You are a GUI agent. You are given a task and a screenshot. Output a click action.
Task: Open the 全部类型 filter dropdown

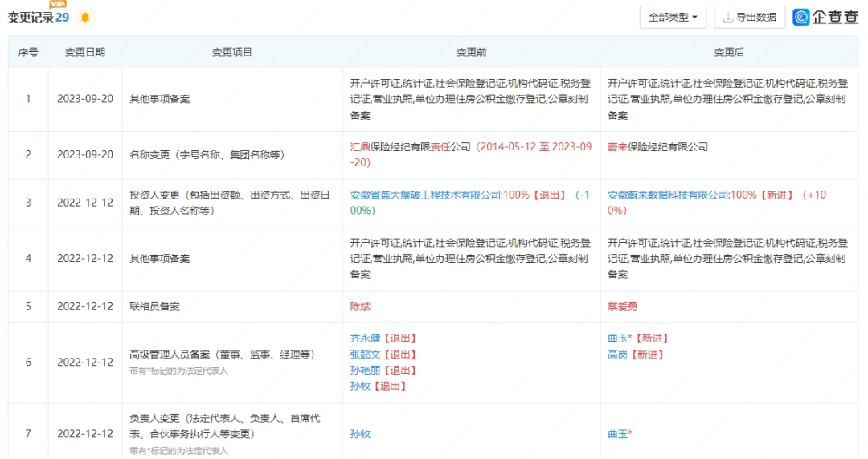pos(673,17)
